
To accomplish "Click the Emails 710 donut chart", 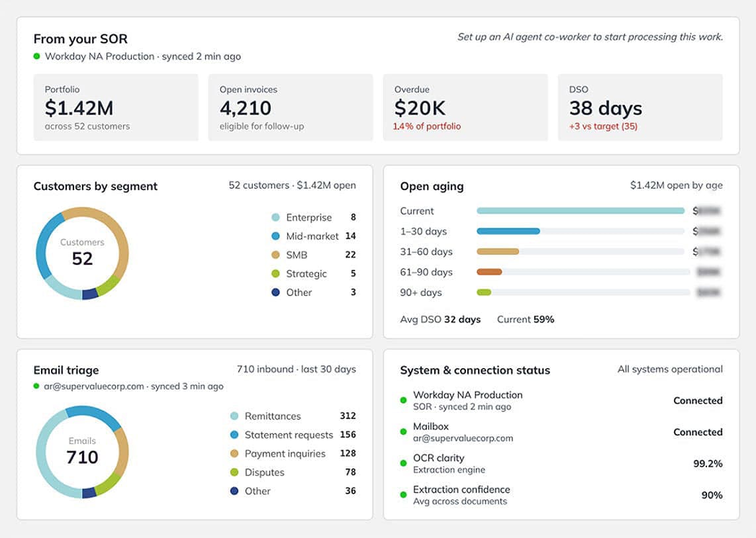I will tap(83, 452).
